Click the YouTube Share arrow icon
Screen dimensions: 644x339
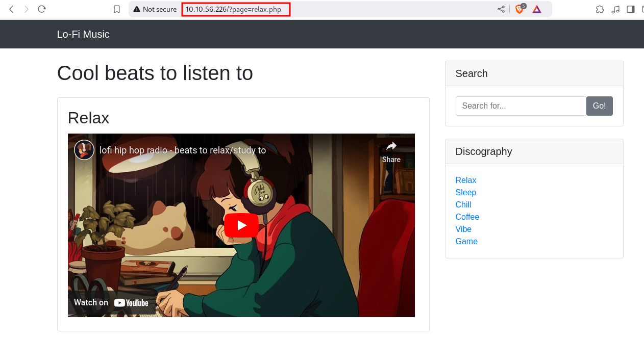[x=391, y=152]
